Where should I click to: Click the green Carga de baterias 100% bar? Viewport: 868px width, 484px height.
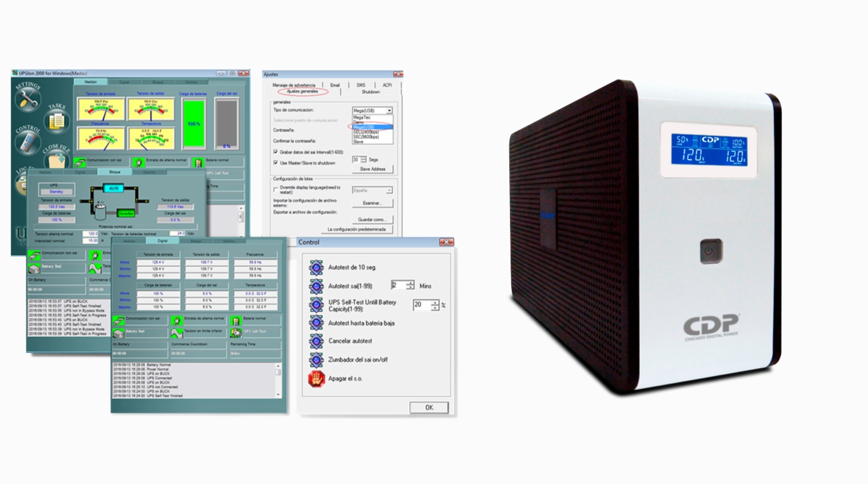click(x=193, y=124)
